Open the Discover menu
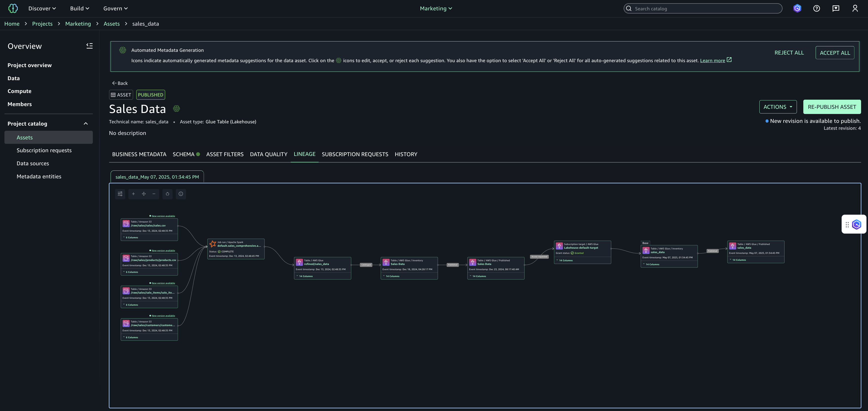 [42, 8]
